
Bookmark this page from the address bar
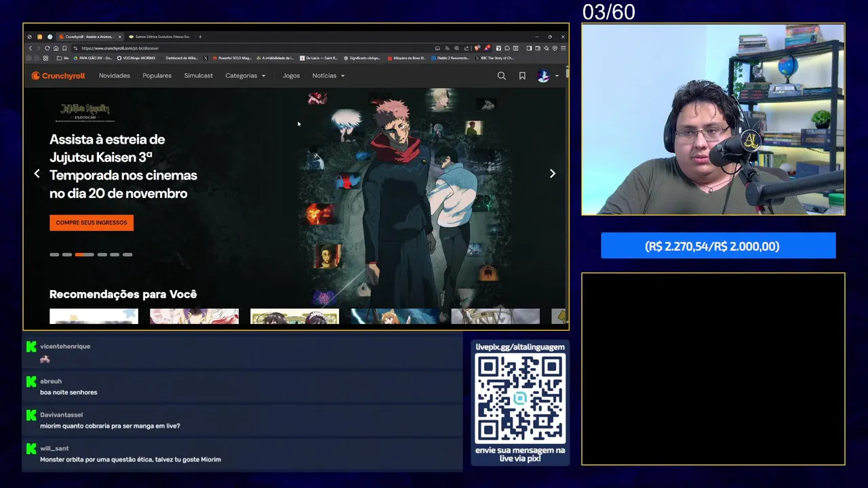64,48
